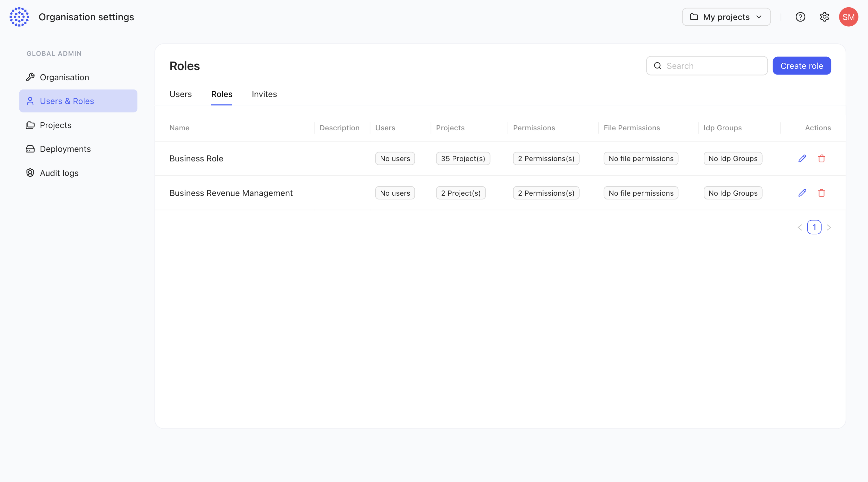Screen dimensions: 868x482
Task: Open the help question mark icon
Action: pos(800,17)
